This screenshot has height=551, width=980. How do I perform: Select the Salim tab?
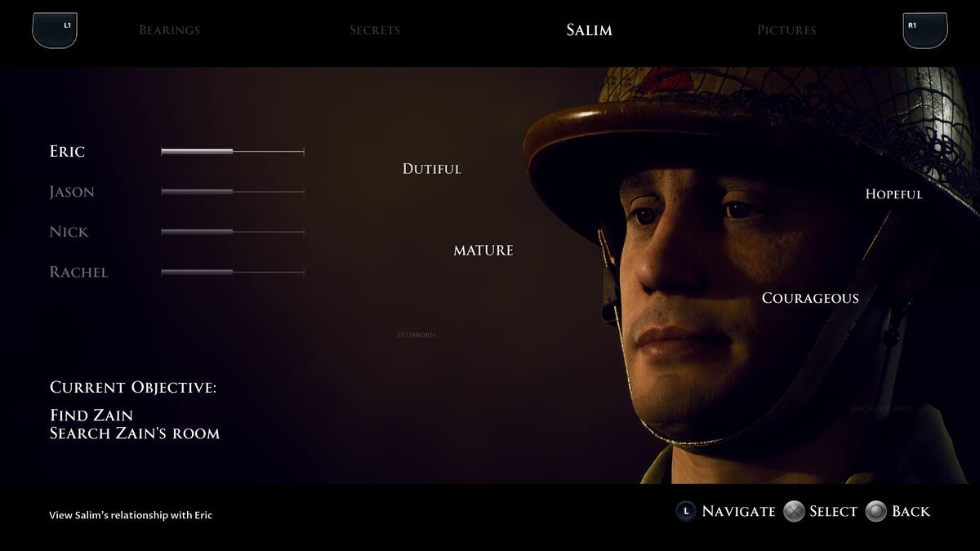[x=589, y=30]
